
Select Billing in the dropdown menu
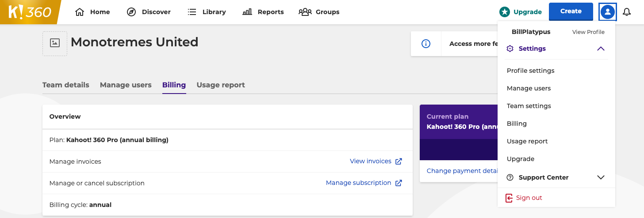(x=517, y=124)
